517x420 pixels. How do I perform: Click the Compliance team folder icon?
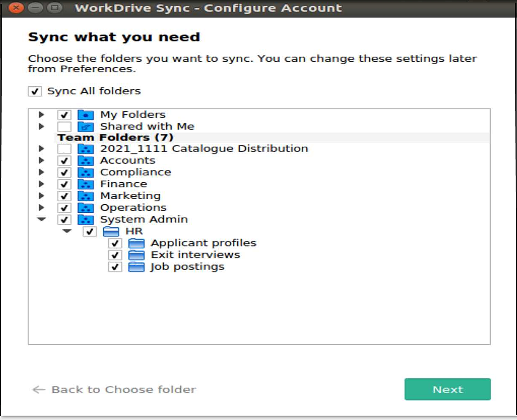85,173
